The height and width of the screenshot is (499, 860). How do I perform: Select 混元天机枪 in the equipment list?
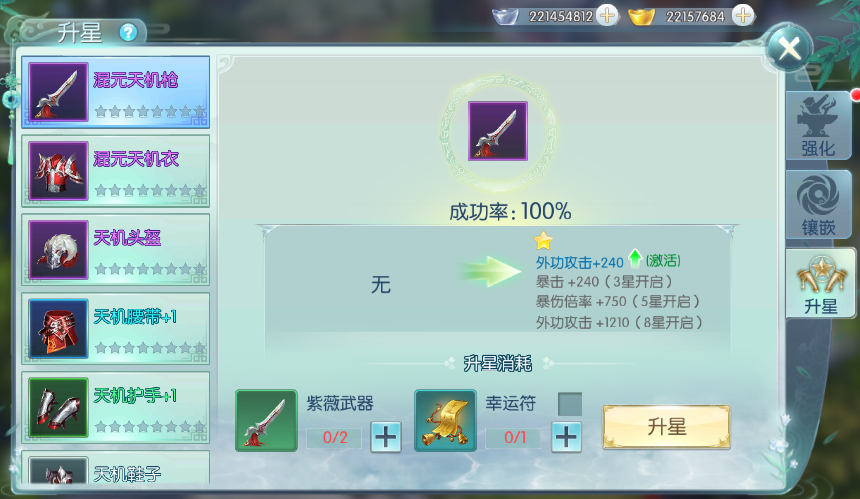point(116,92)
